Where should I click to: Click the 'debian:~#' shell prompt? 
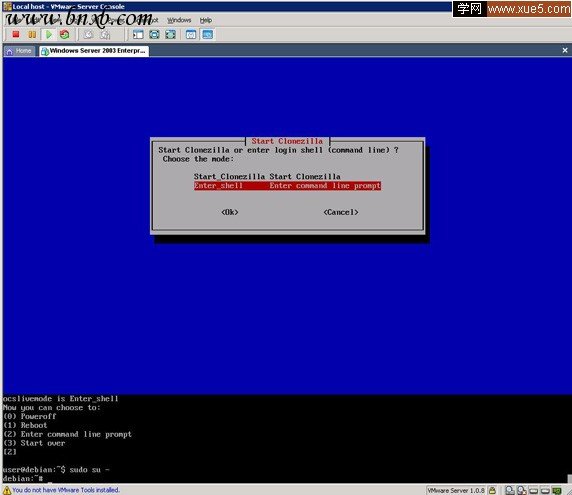tap(23, 479)
